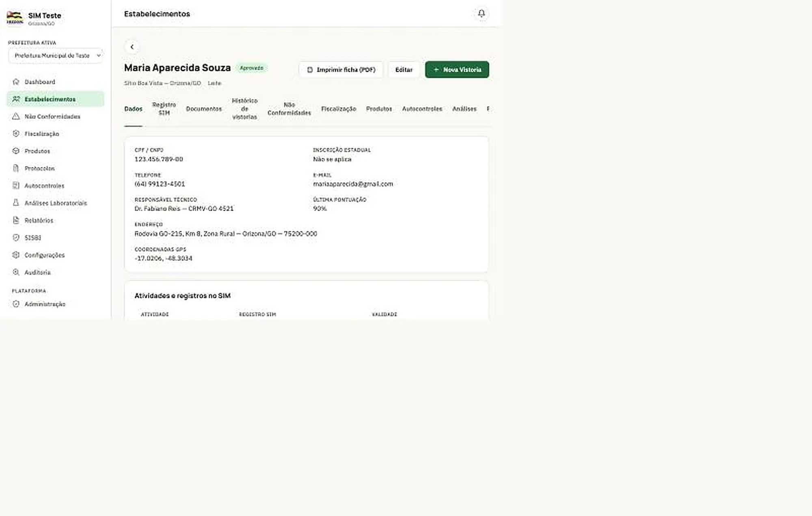Switch to the Dados tab
812x516 pixels.
[x=133, y=109]
